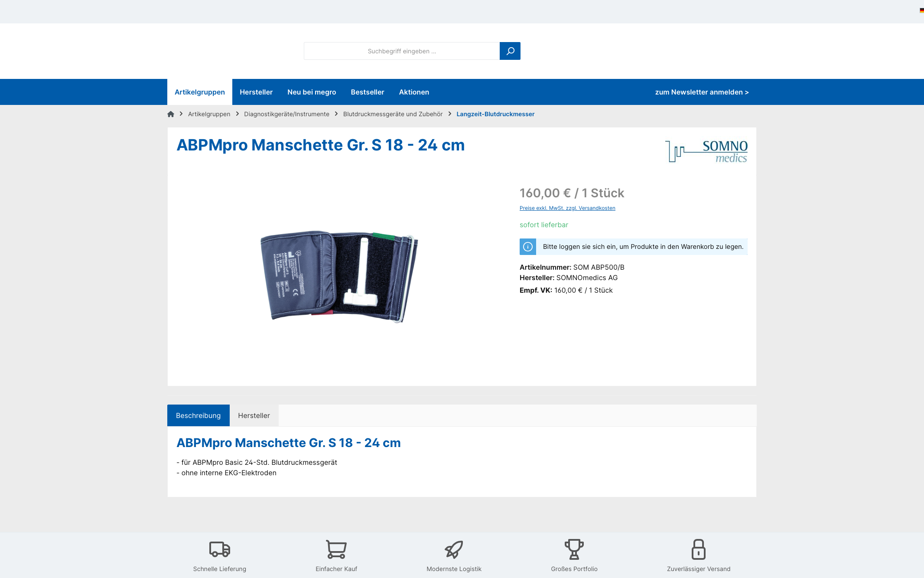Open the Bestseller navigation item

(368, 92)
